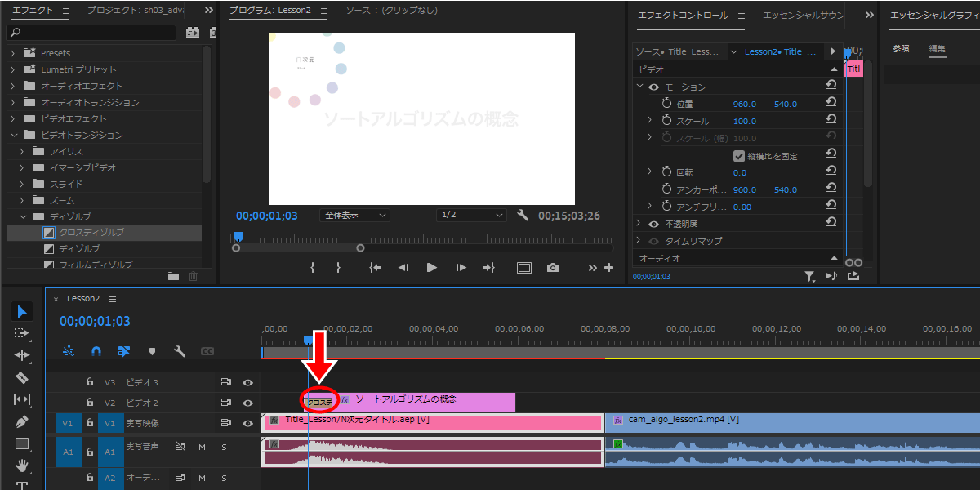Step forward one frame
Image resolution: width=980 pixels, height=490 pixels.
click(461, 267)
